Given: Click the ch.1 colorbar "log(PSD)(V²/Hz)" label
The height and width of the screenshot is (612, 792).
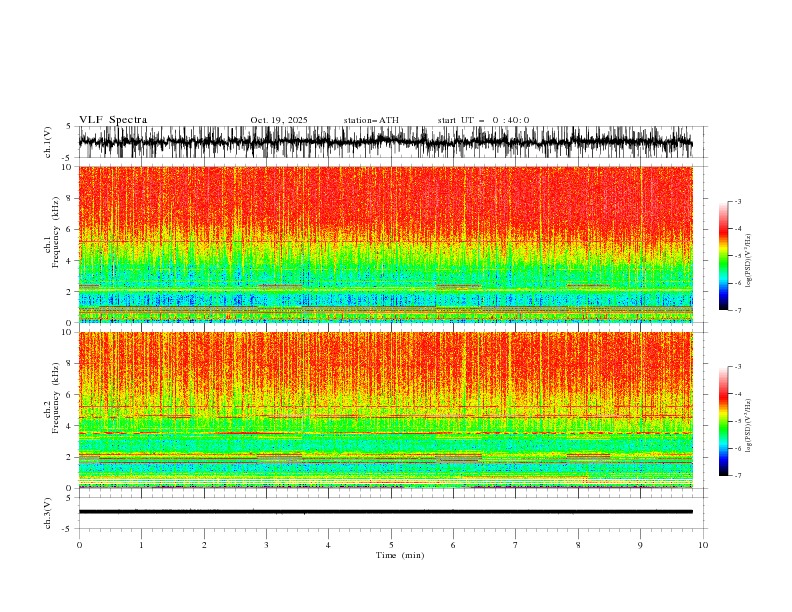Looking at the screenshot, I should pyautogui.click(x=749, y=261).
